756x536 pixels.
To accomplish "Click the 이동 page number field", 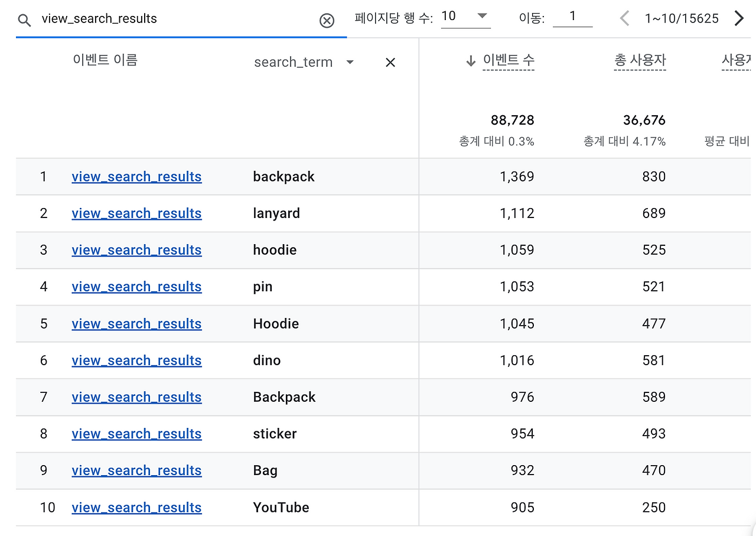I will click(x=573, y=17).
